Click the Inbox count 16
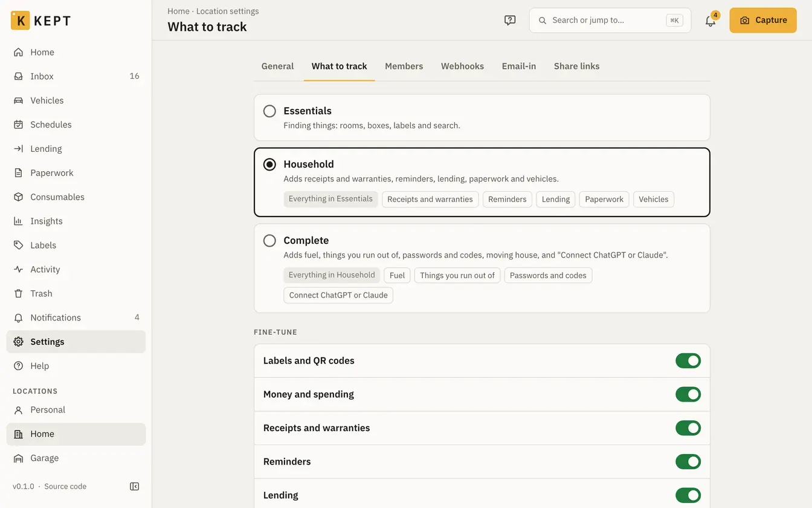The image size is (812, 508). click(x=134, y=76)
